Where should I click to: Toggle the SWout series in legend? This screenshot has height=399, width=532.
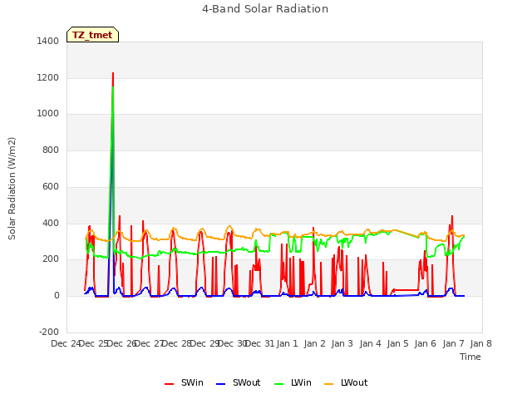click(x=239, y=383)
